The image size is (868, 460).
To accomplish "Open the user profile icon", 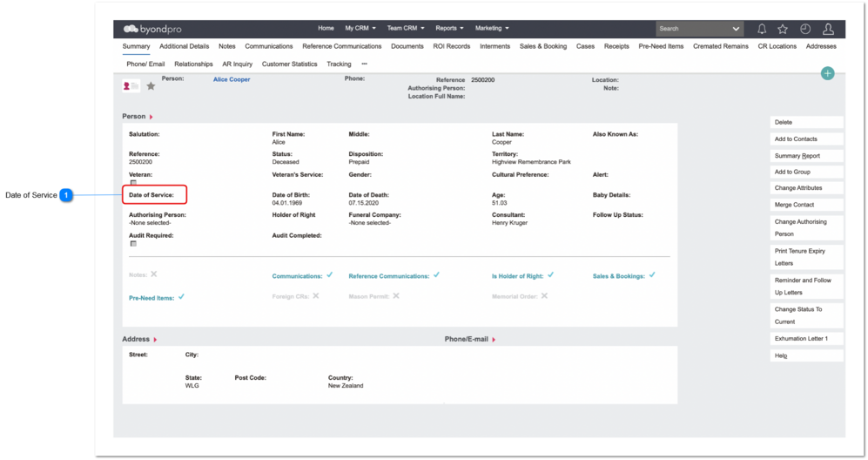I will [828, 29].
